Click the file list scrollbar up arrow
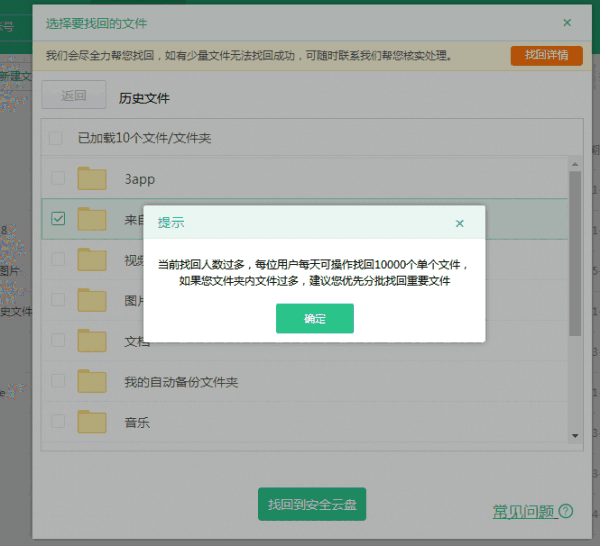600x546 pixels. point(575,165)
